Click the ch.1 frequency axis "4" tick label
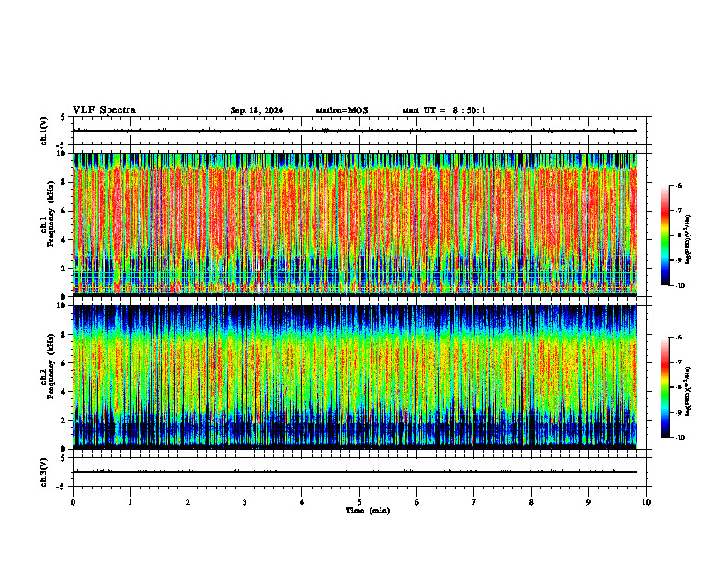Screen dimensions: 728x563 click(x=64, y=240)
